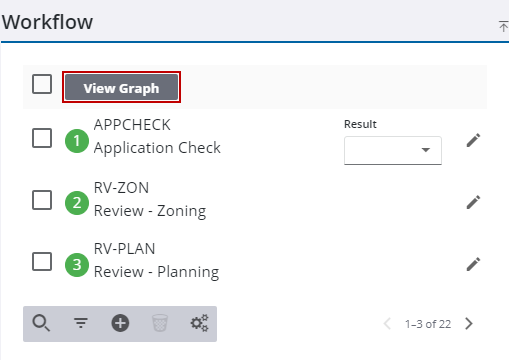
Task: Edit the RV-ZON Zoning review pencil icon
Action: (473, 202)
